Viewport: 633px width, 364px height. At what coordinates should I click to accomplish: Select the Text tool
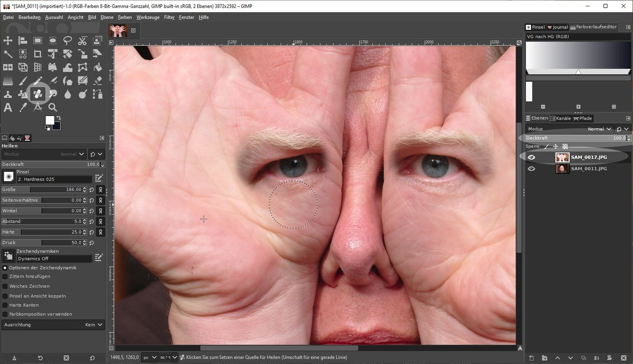(8, 107)
